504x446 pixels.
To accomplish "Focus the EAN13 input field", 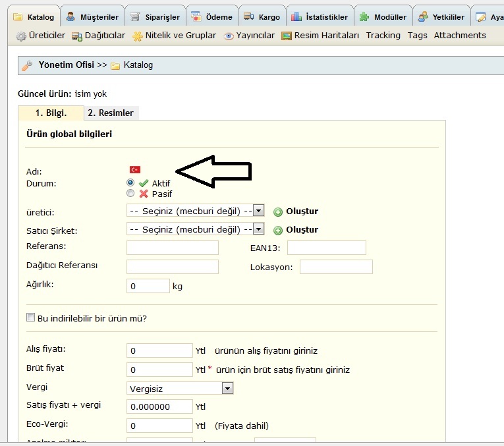I will point(327,248).
